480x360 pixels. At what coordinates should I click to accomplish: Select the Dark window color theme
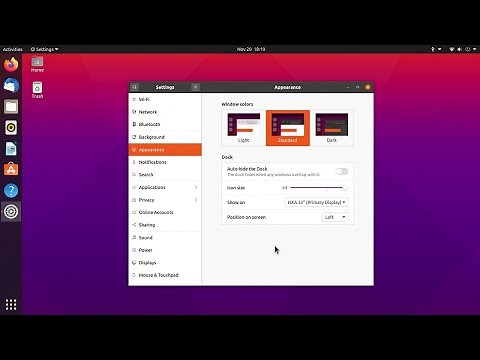click(332, 128)
